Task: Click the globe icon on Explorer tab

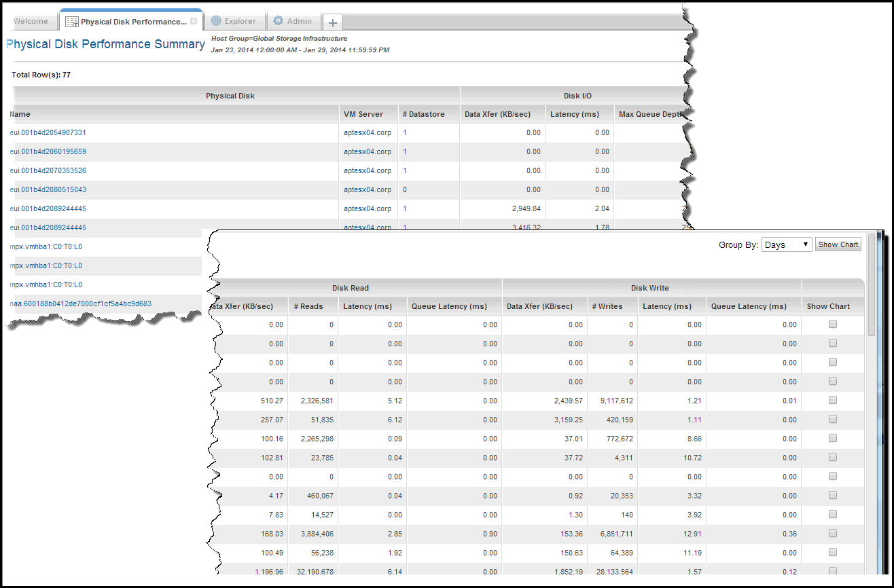Action: click(x=216, y=21)
